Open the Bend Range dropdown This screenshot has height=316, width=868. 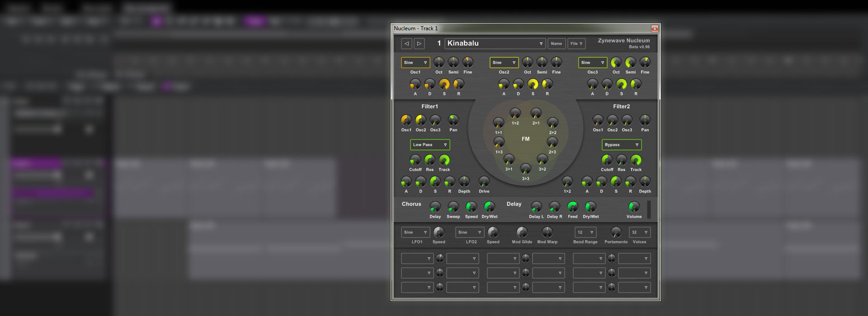click(585, 232)
